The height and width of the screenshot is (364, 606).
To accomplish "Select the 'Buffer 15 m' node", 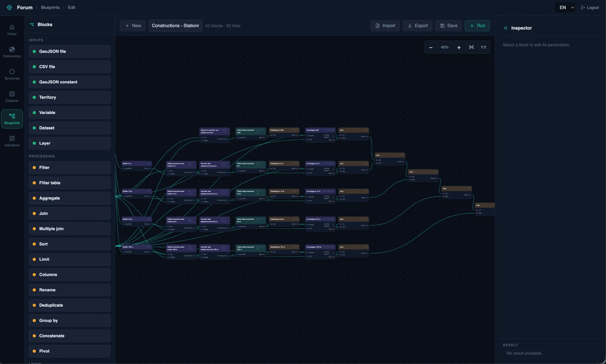I will pyautogui.click(x=137, y=194).
